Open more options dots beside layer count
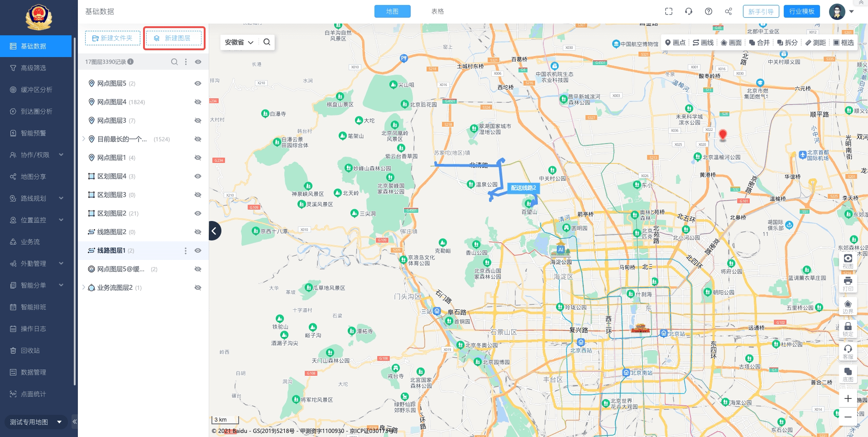The image size is (868, 437). point(186,62)
